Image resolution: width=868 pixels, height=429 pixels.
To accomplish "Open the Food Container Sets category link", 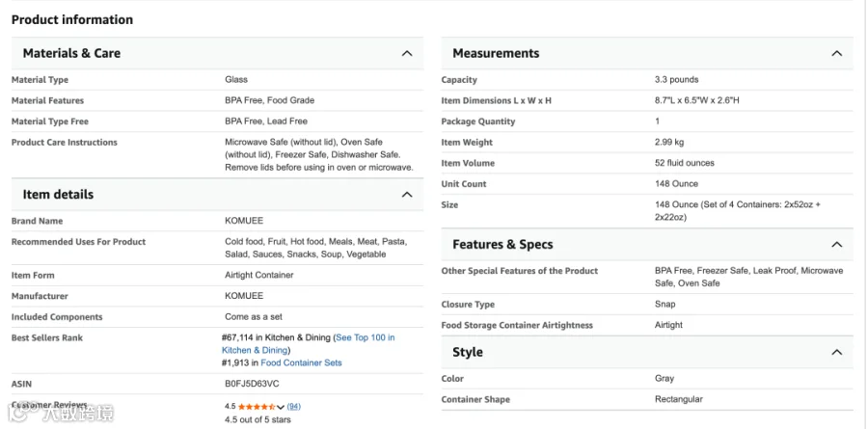I will [x=301, y=363].
